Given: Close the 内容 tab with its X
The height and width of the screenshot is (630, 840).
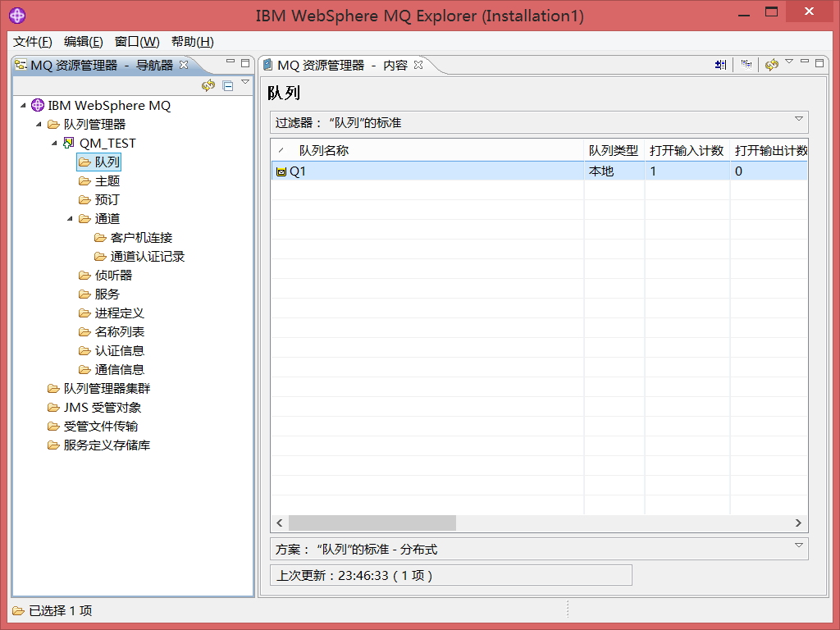Looking at the screenshot, I should pyautogui.click(x=418, y=65).
